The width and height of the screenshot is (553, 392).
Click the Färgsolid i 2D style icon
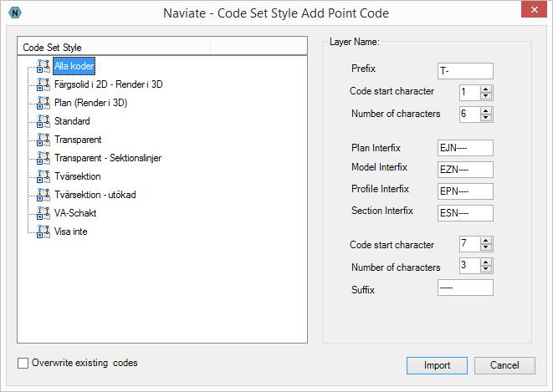pyautogui.click(x=44, y=84)
